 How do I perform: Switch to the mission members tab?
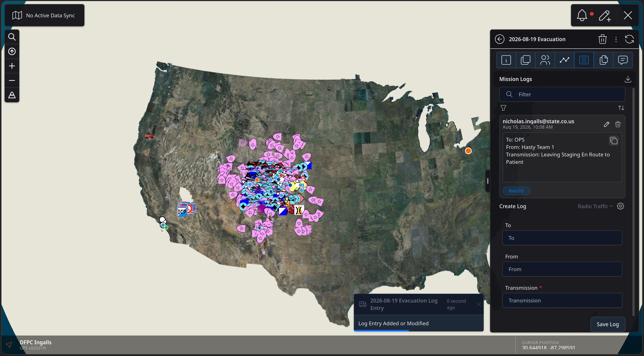pos(545,60)
